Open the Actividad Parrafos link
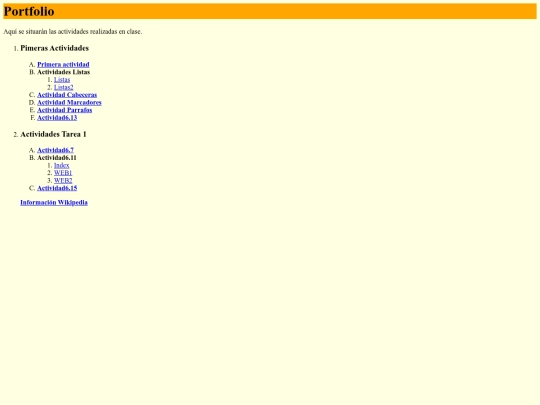Screen dimensions: 540x405 [x=64, y=110]
